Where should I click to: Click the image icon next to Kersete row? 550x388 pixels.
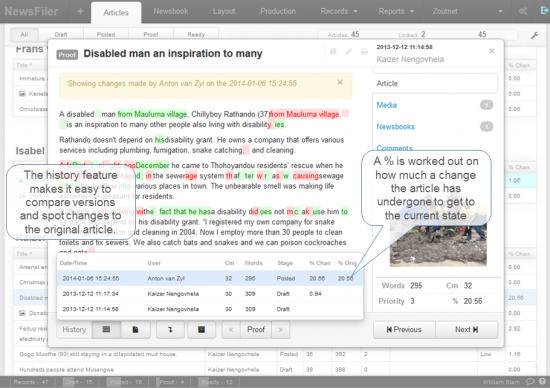(x=22, y=94)
